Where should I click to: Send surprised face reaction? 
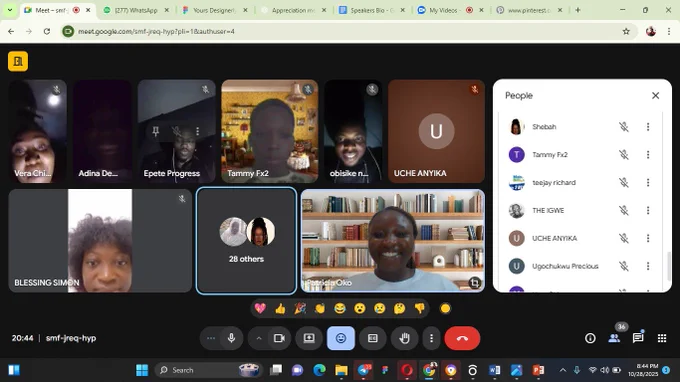360,308
